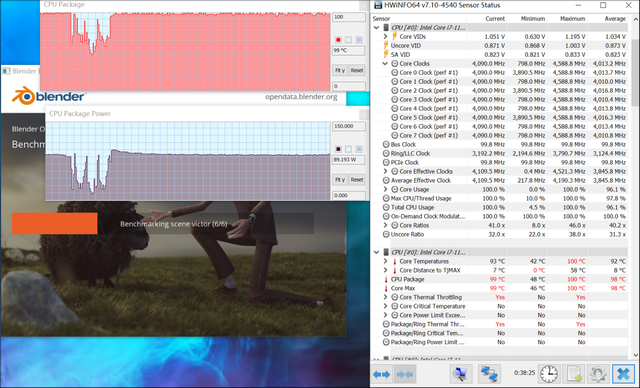The width and height of the screenshot is (640, 388).
Task: Click the network remote monitors icon
Action: [x=489, y=374]
